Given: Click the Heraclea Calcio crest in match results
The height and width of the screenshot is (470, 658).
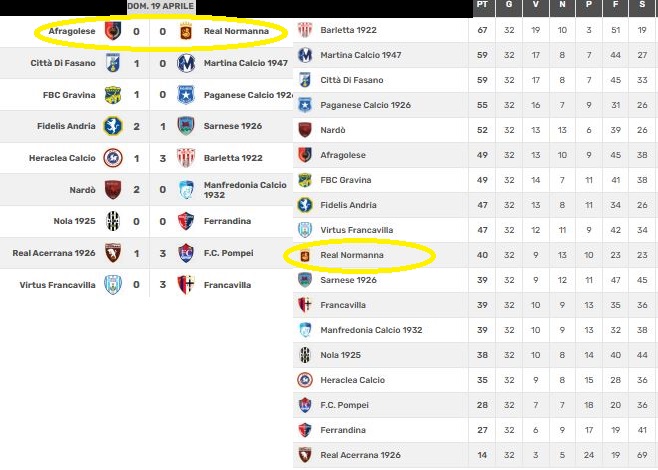Looking at the screenshot, I should [113, 157].
